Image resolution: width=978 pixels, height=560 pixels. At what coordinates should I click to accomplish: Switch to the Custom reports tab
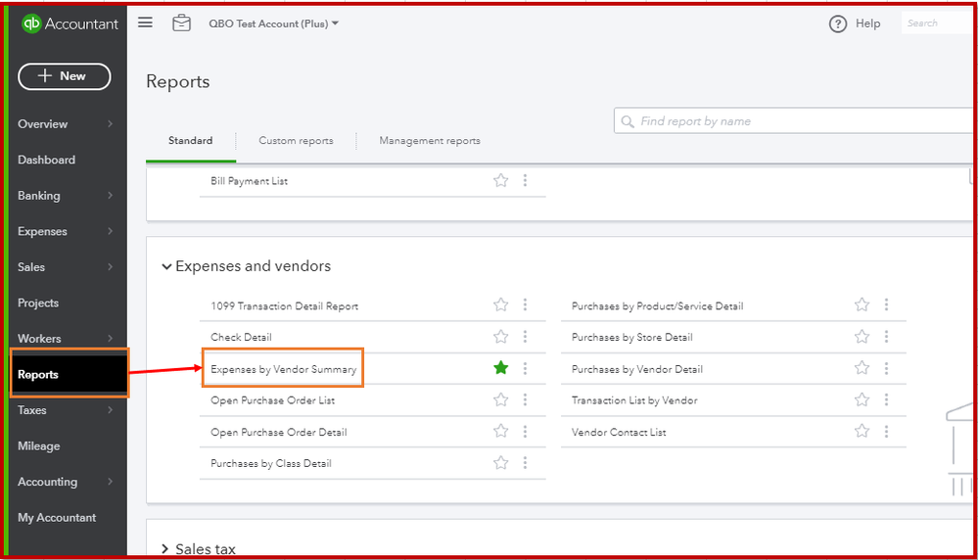296,141
